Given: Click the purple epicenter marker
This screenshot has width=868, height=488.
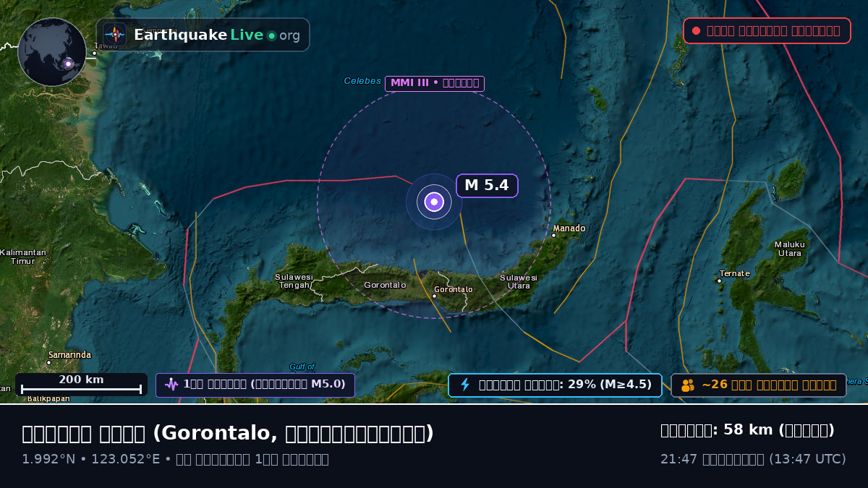Looking at the screenshot, I should coord(434,202).
